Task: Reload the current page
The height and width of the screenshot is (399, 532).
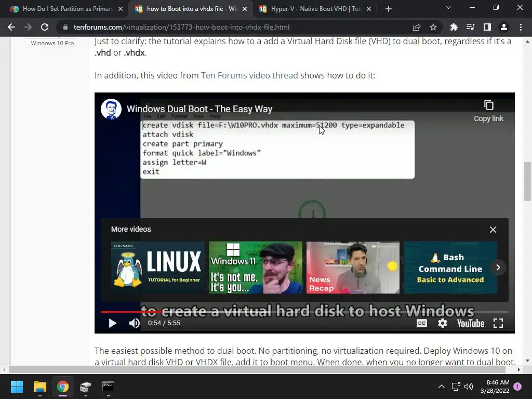Action: tap(45, 27)
